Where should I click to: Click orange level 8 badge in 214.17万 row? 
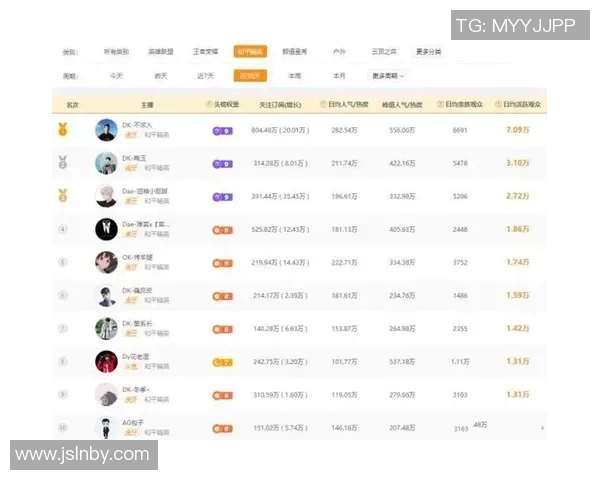[x=223, y=296]
